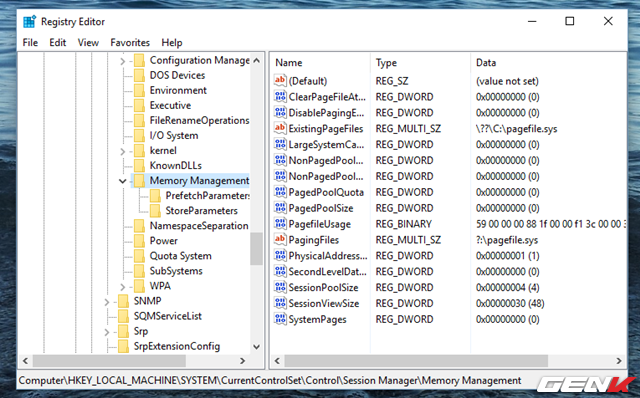The height and width of the screenshot is (398, 640).
Task: Click the PagedPoolQuota DWORD icon
Action: pyautogui.click(x=280, y=192)
